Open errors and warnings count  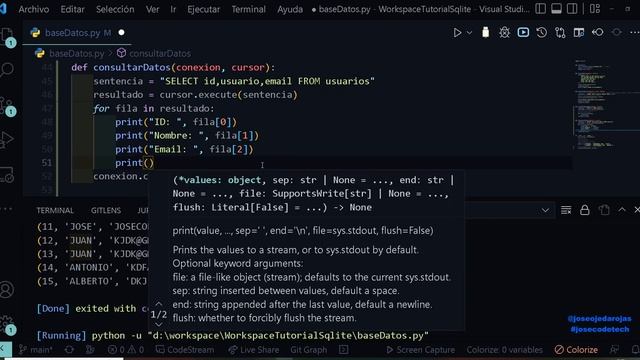click(126, 350)
